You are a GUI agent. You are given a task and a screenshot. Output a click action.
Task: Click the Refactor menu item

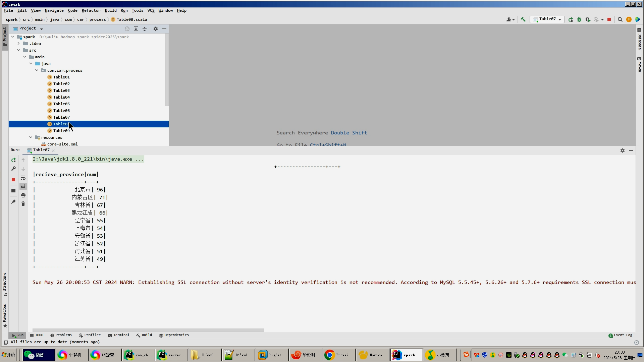pyautogui.click(x=91, y=10)
